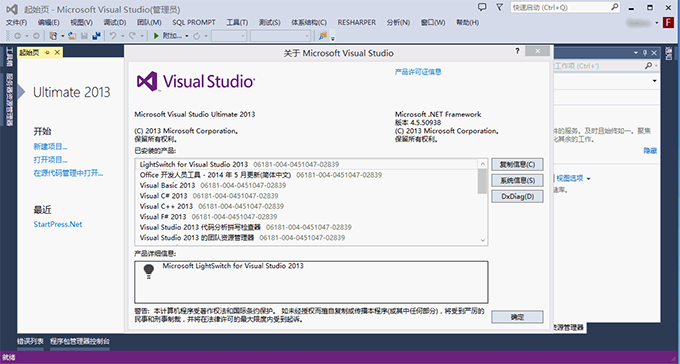Click the help question mark in About dialog
This screenshot has height=364, width=680.
tap(517, 52)
